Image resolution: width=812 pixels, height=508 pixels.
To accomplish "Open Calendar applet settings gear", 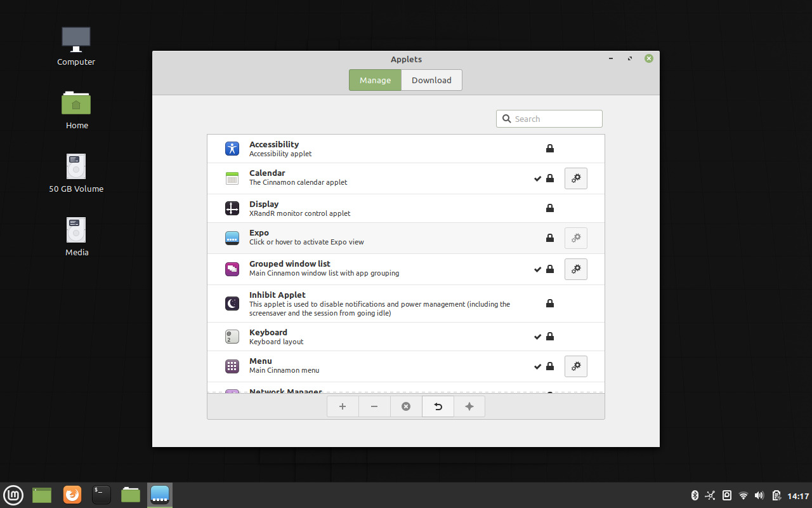I will (x=576, y=178).
